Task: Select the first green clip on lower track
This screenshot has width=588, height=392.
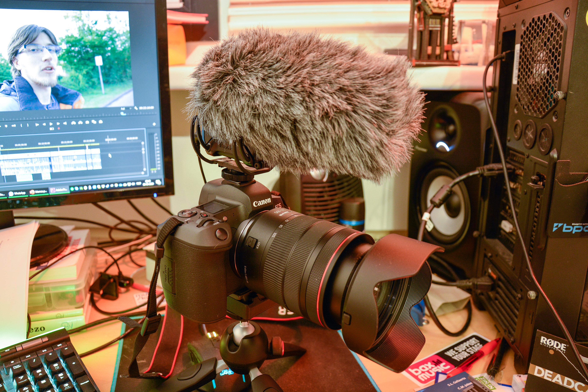Action: (x=24, y=178)
